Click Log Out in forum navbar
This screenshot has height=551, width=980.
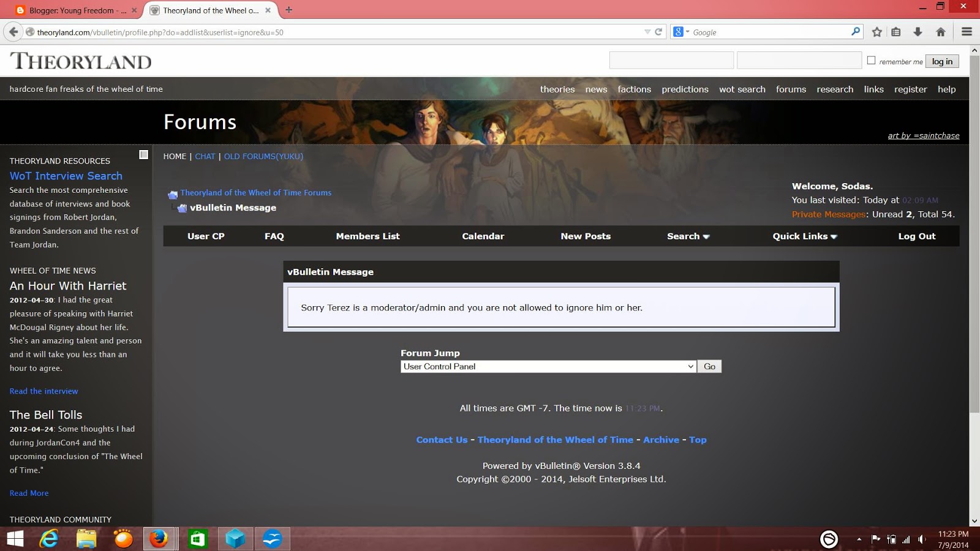tap(917, 236)
